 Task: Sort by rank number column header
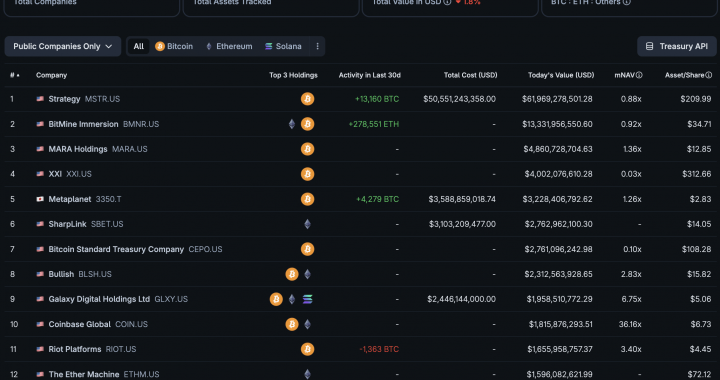point(15,75)
